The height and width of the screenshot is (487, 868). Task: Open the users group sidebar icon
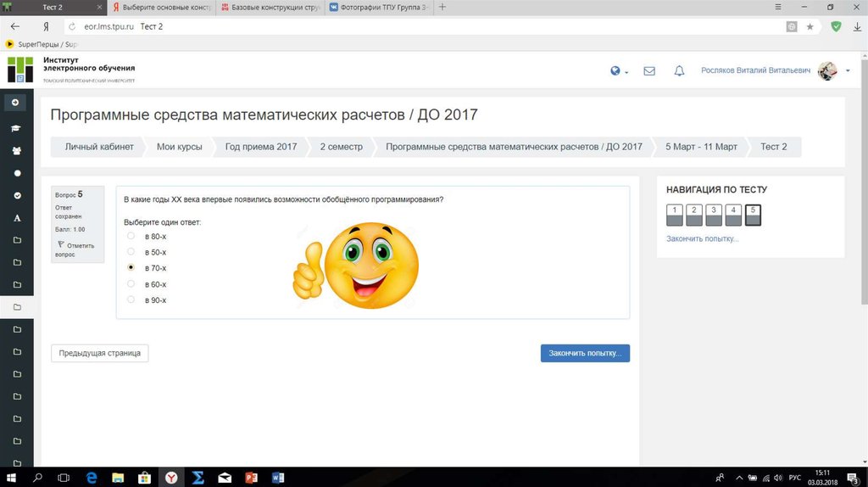[17, 151]
